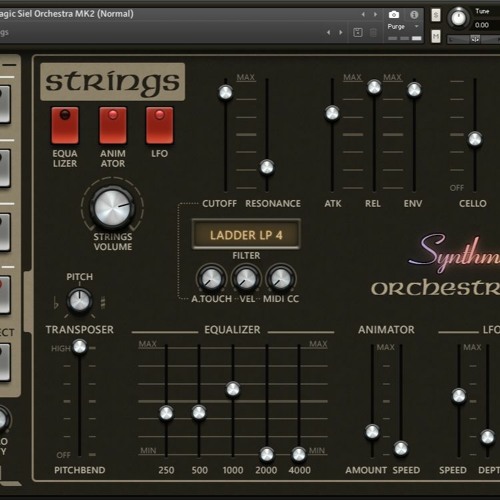Click the A.TOUCH filter knob

coord(211,279)
